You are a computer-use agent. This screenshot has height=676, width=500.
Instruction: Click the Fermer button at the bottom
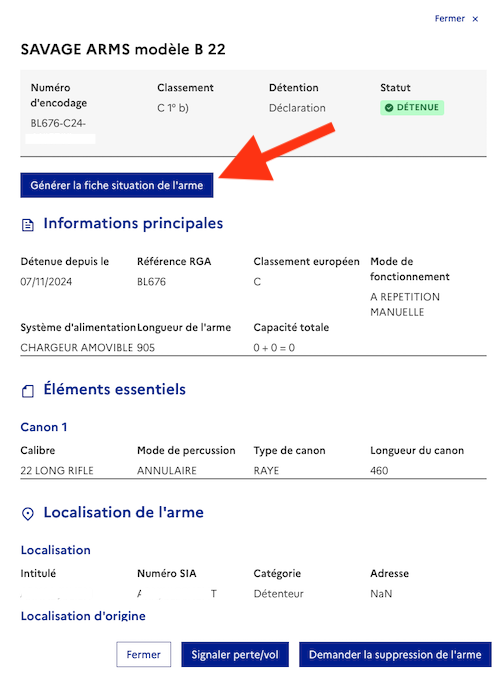(144, 654)
